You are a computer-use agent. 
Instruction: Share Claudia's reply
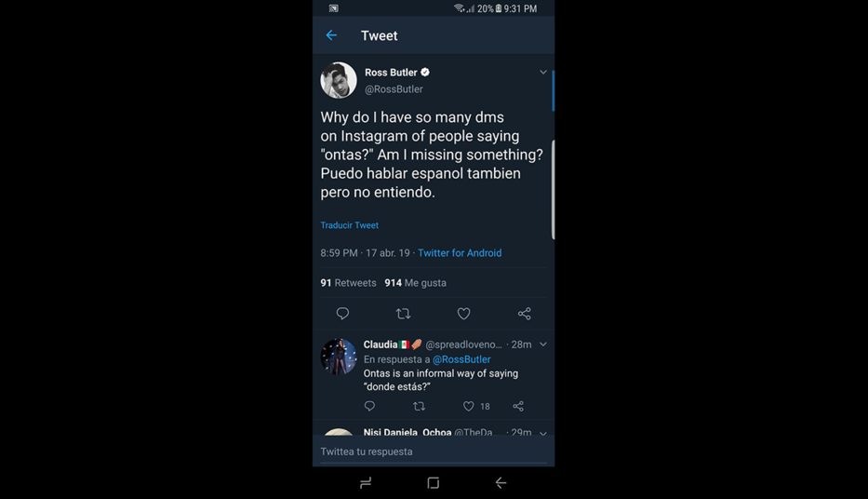click(x=518, y=406)
